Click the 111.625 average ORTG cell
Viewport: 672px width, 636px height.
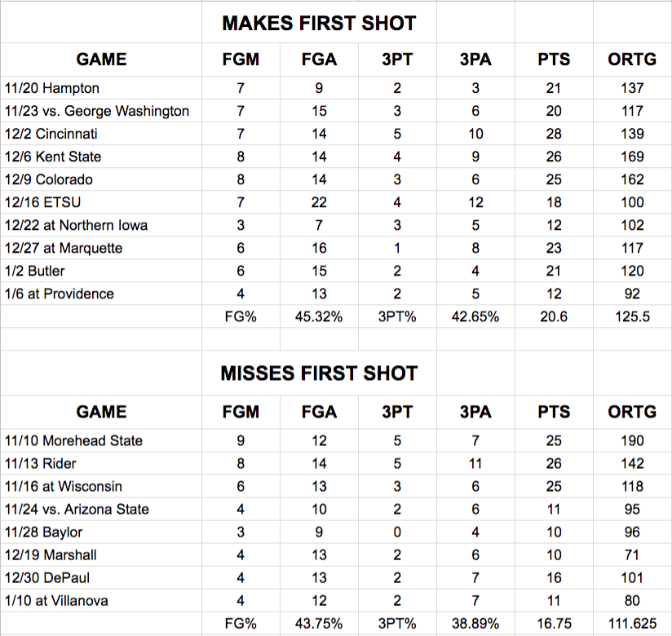coord(632,624)
